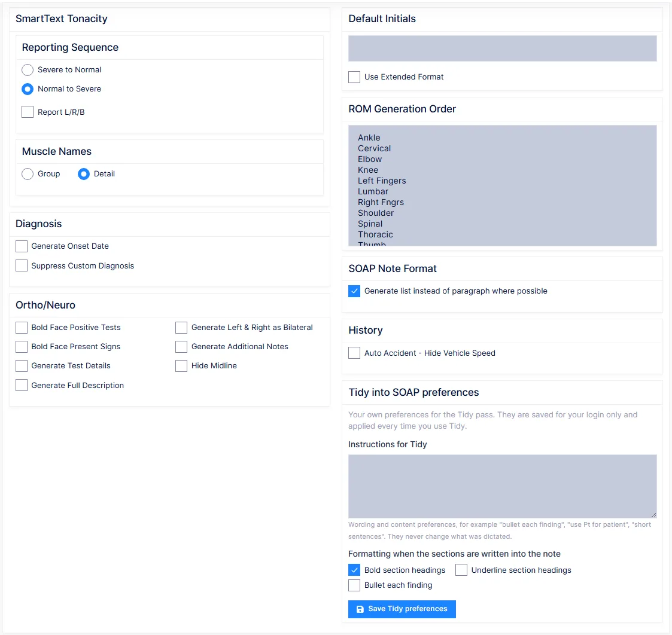Image resolution: width=672 pixels, height=635 pixels.
Task: Enable Auto Accident Hide Vehicle Speed
Action: [x=354, y=353]
